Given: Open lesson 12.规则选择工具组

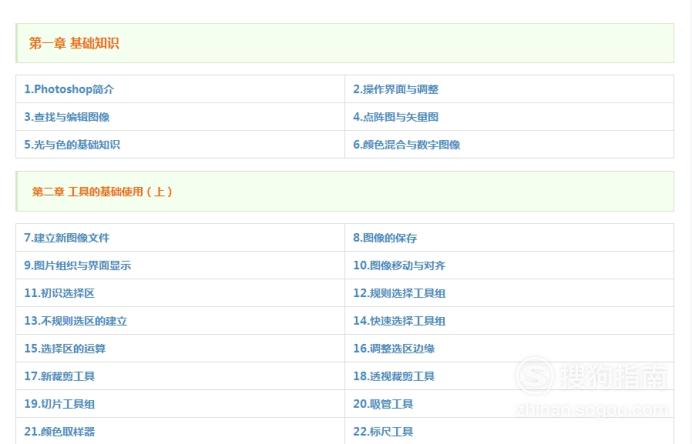Looking at the screenshot, I should [x=399, y=293].
